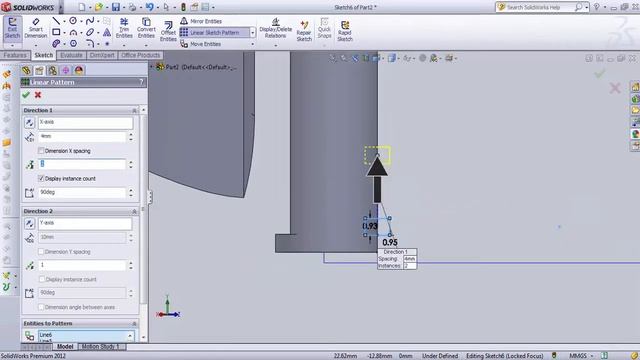Click Quick Snaps tool
Image resolution: width=640 pixels, height=360 pixels.
click(x=324, y=28)
